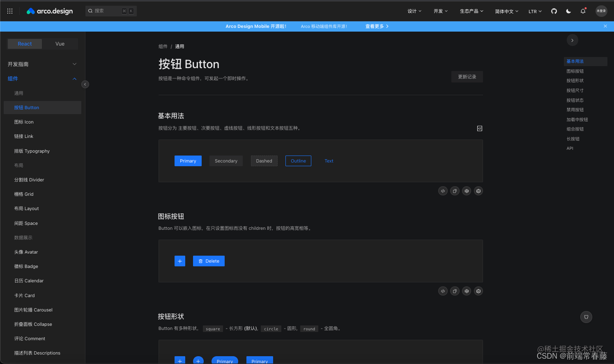Click the 更新记录 button

pos(467,77)
